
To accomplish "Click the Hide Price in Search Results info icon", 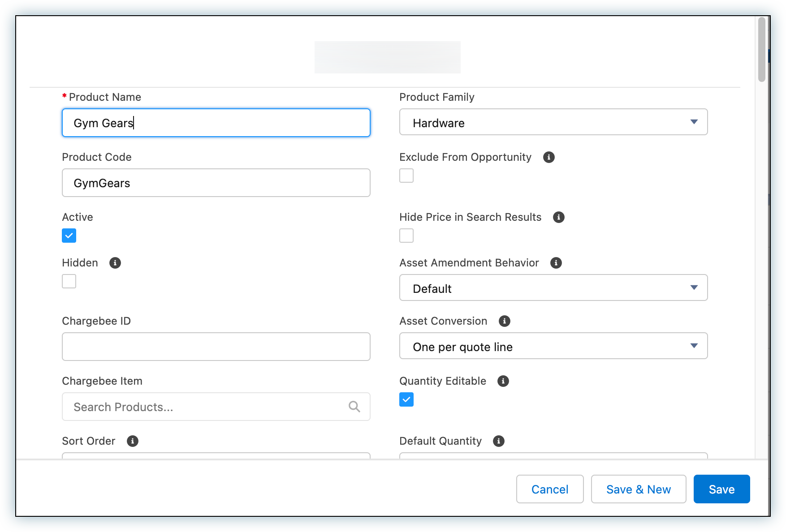I will click(x=558, y=217).
